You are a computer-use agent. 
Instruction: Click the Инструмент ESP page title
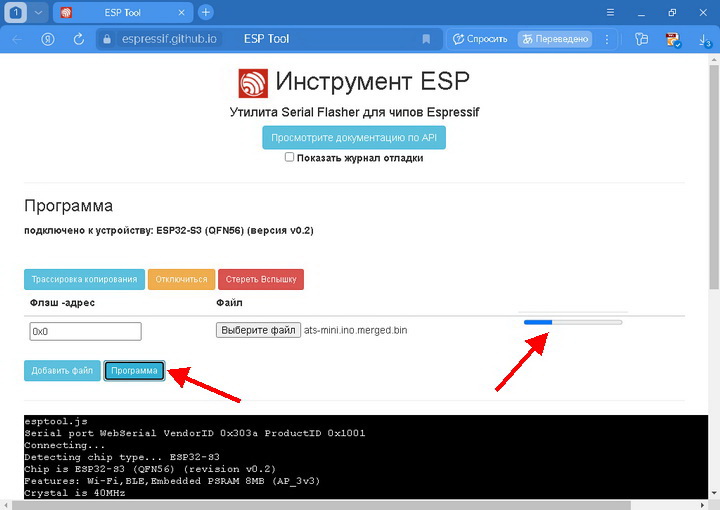point(372,81)
